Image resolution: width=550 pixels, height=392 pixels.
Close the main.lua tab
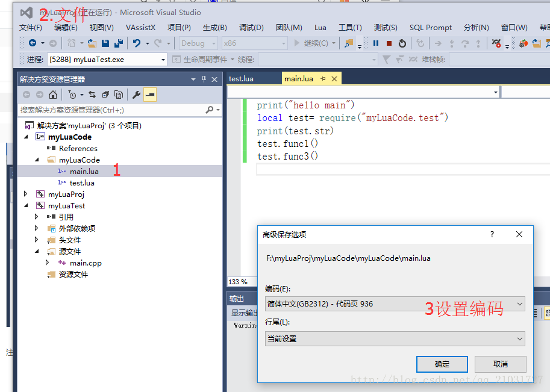(334, 79)
